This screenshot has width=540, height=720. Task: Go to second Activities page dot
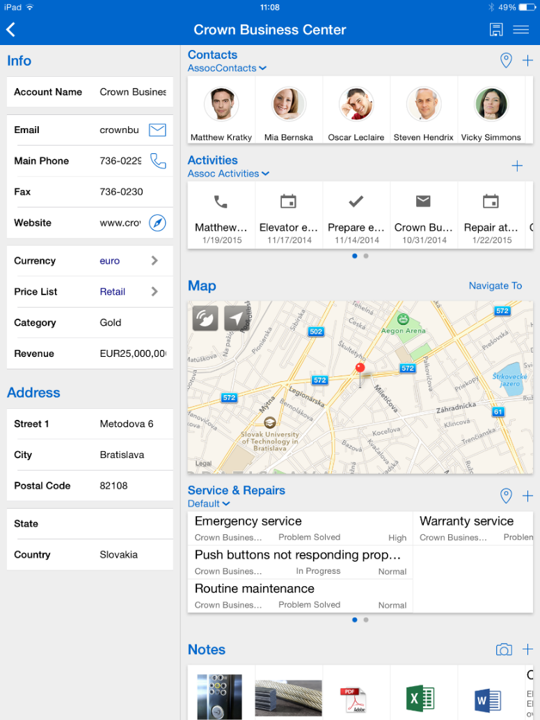366,256
